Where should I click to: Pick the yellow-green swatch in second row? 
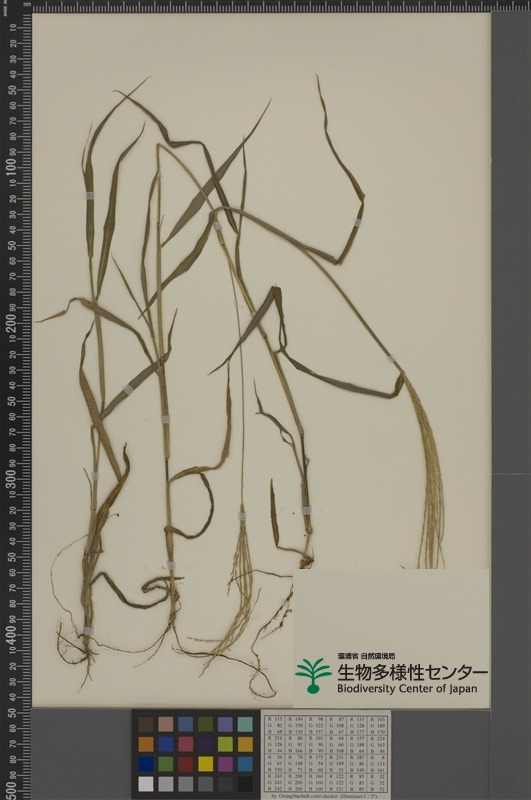click(225, 744)
